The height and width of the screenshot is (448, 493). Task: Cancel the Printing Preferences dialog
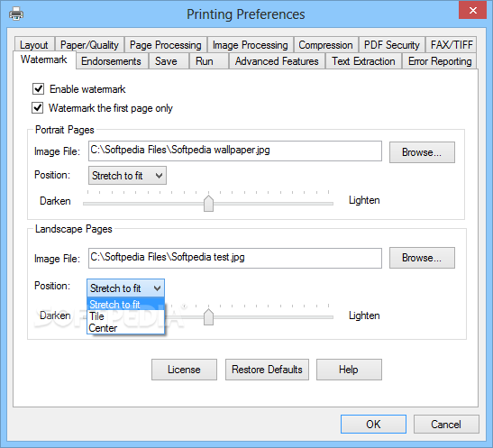pos(446,424)
